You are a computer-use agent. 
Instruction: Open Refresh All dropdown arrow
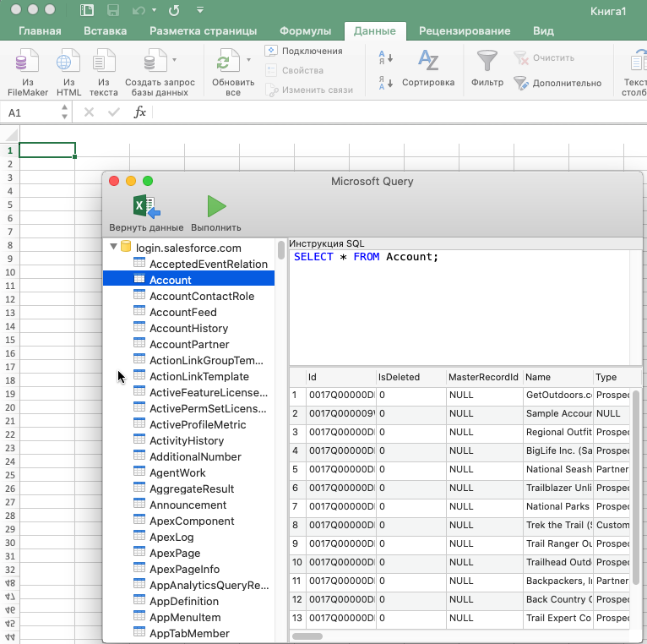click(x=249, y=60)
